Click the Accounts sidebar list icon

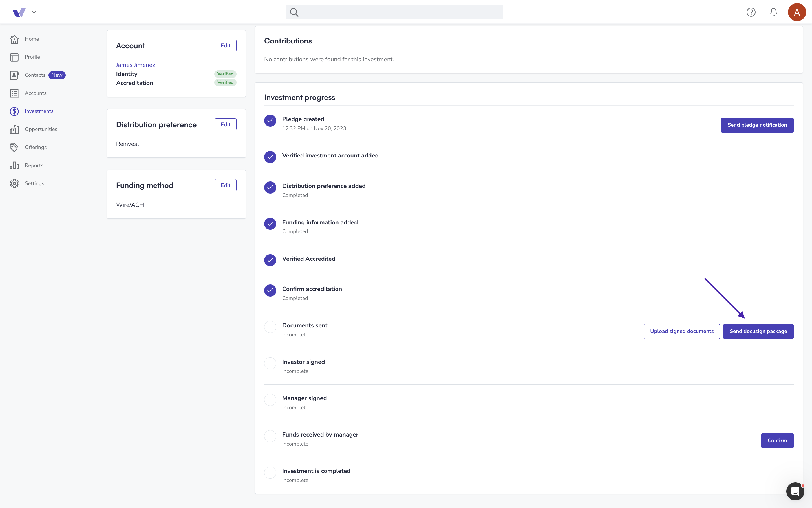[x=14, y=93]
